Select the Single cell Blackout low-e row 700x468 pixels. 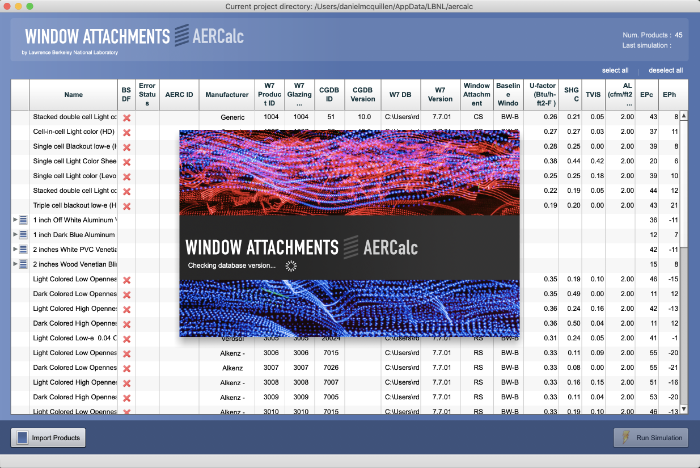pos(345,146)
